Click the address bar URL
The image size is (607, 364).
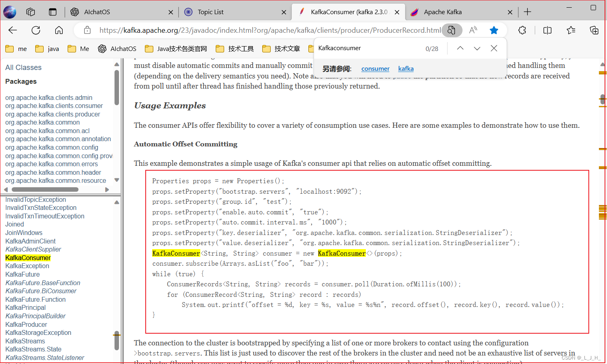point(270,30)
